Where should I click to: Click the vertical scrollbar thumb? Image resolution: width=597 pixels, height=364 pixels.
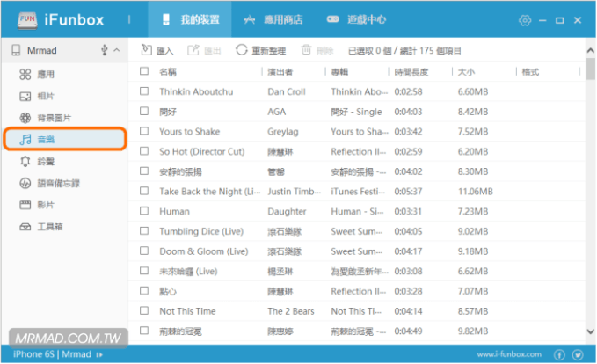(x=591, y=69)
